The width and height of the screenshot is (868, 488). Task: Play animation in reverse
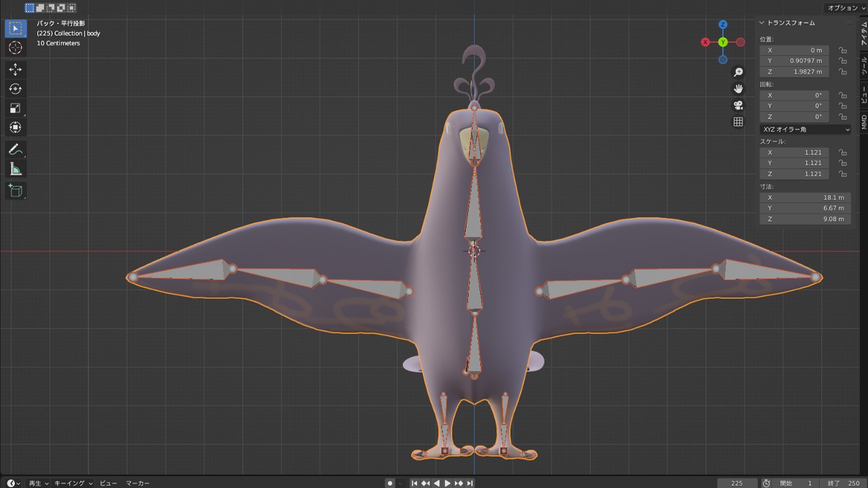click(x=437, y=483)
